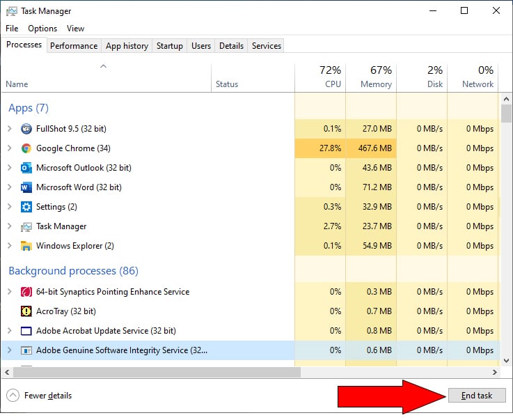
Task: Click the Windows Explorer folder icon
Action: click(x=26, y=246)
